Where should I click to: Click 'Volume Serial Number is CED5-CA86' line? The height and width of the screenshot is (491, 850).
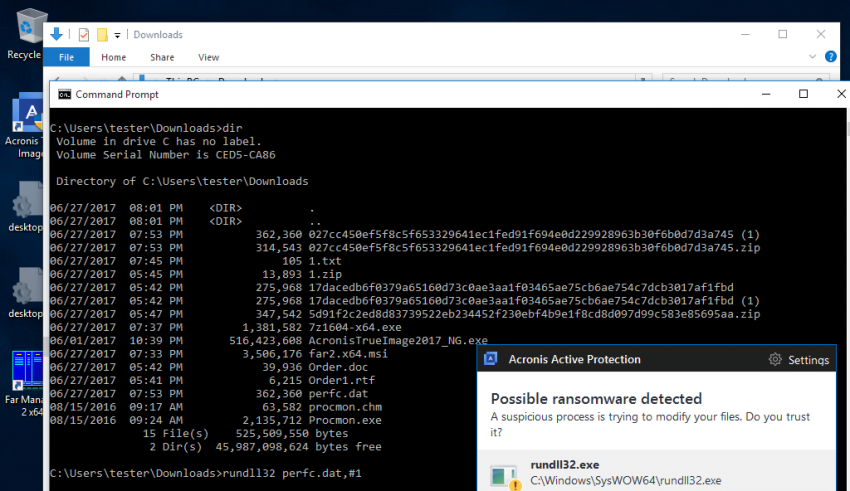(x=166, y=154)
